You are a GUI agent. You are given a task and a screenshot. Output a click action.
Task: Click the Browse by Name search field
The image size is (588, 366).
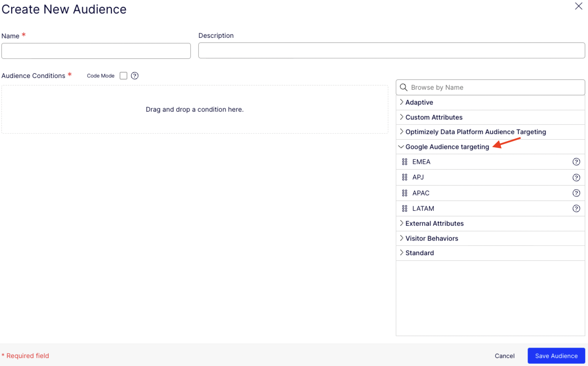[x=490, y=87]
